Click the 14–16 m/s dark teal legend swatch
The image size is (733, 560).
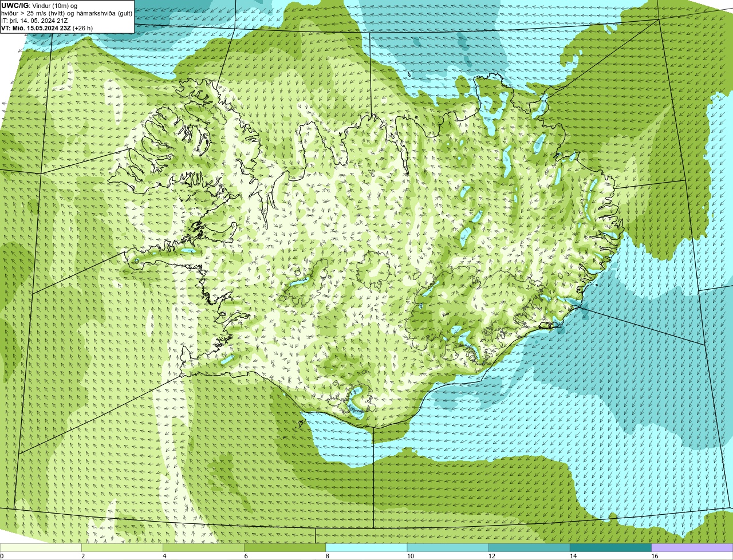pyautogui.click(x=610, y=547)
